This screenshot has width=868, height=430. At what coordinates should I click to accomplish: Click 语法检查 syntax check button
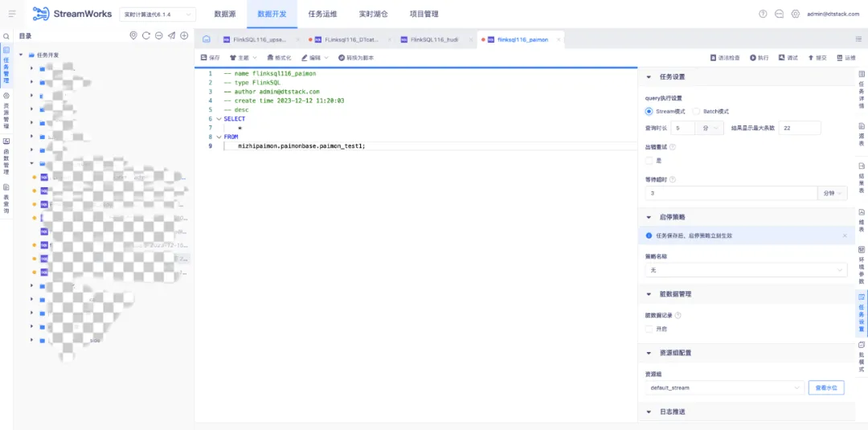[x=725, y=58]
